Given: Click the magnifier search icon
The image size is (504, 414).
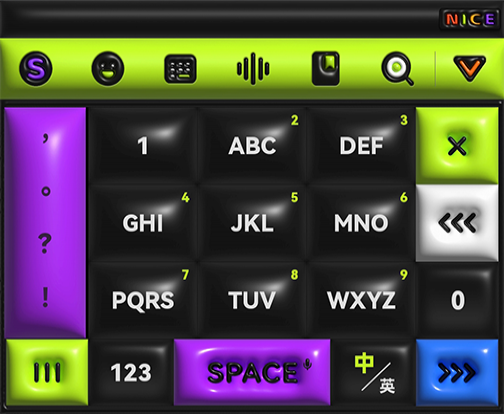Looking at the screenshot, I should pyautogui.click(x=398, y=69).
